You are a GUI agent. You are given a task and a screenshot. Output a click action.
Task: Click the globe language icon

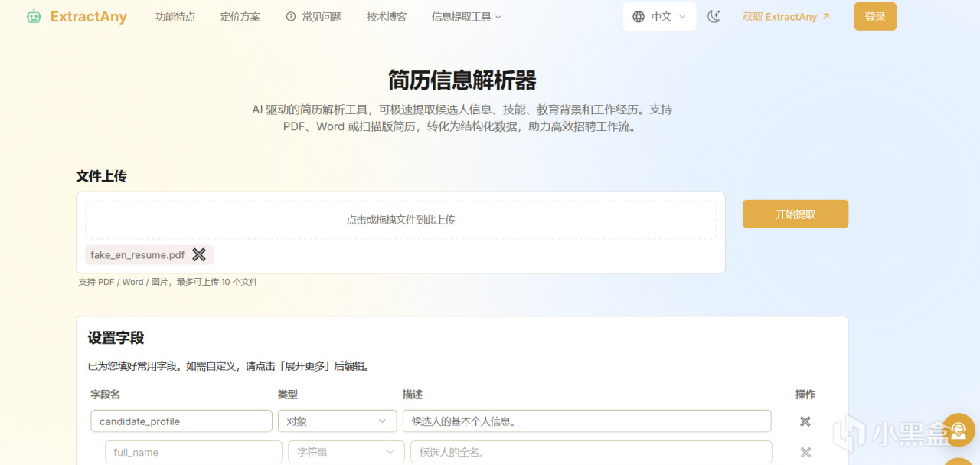(x=639, y=16)
